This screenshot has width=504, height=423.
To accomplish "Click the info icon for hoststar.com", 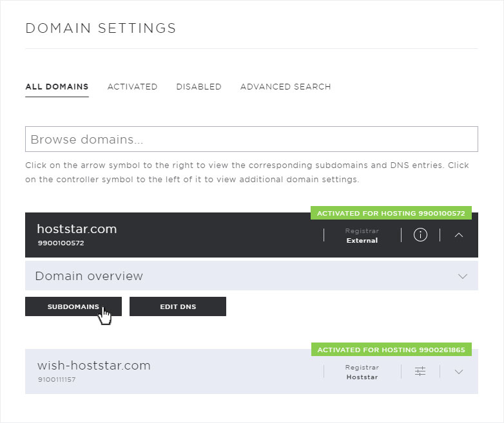I will pos(420,235).
